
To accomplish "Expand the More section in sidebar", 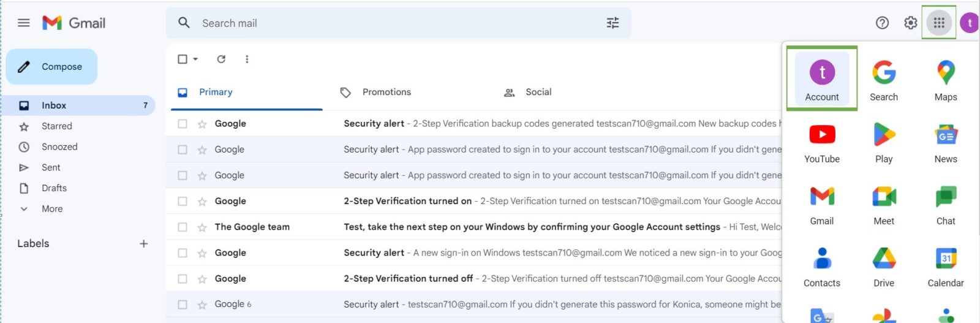I will (52, 209).
